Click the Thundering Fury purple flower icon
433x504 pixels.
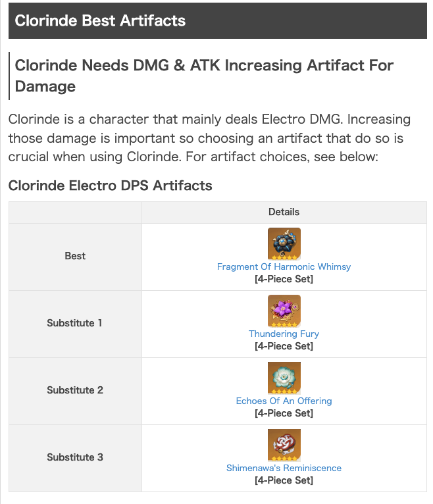pyautogui.click(x=284, y=311)
